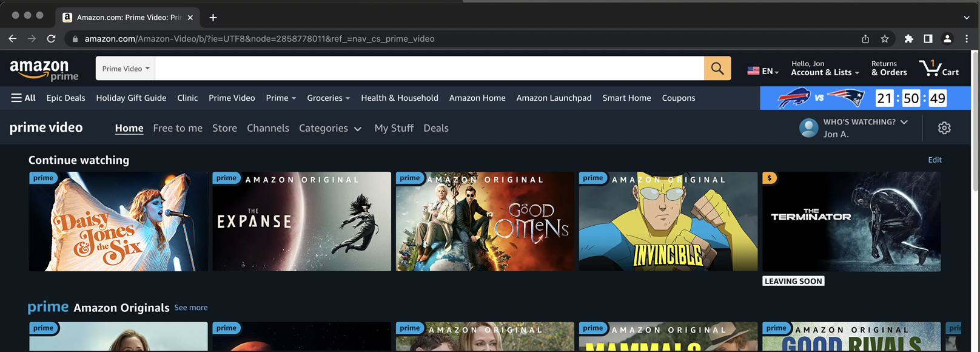Click the browser back arrow
The width and height of the screenshot is (980, 352).
[x=12, y=38]
